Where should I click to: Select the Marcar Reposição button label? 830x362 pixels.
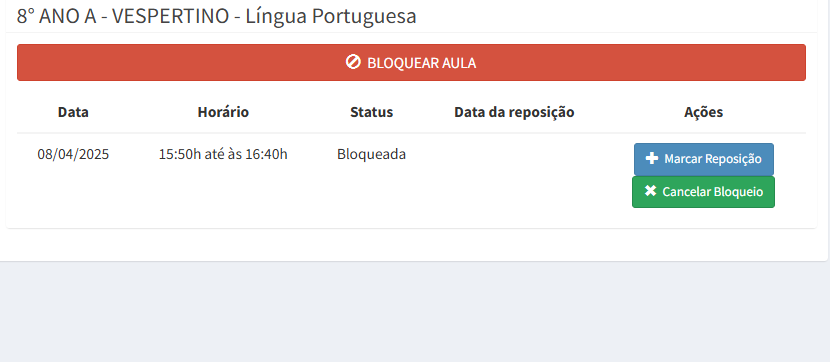[713, 159]
